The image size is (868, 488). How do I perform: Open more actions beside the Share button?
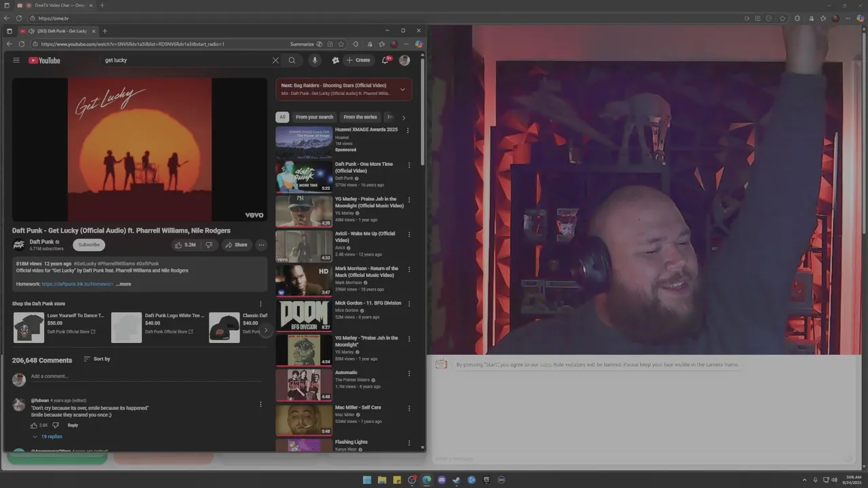tap(261, 245)
